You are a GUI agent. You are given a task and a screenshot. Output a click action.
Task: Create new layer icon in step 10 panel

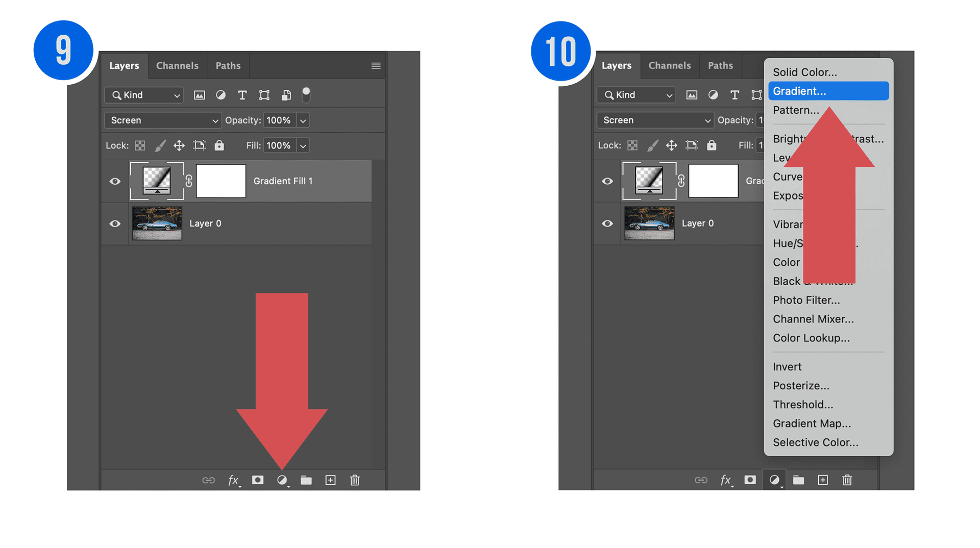pos(823,480)
